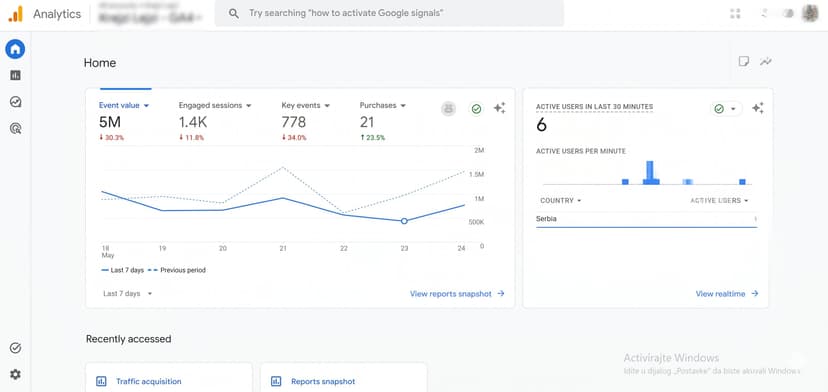Click green check status icon on metrics card
The image size is (828, 392).
pos(476,109)
